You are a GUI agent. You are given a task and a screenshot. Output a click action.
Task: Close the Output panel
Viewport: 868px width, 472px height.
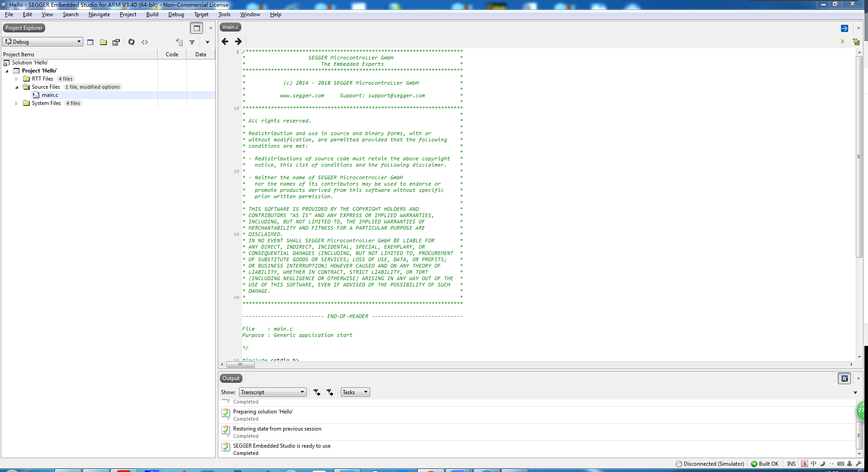point(858,378)
